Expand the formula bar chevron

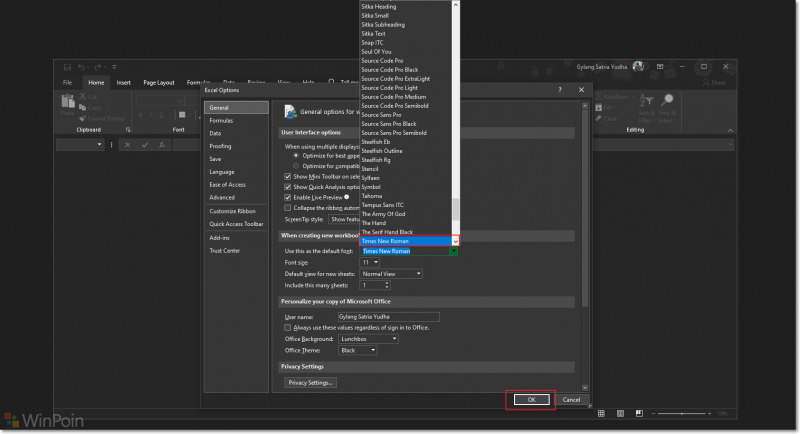730,145
